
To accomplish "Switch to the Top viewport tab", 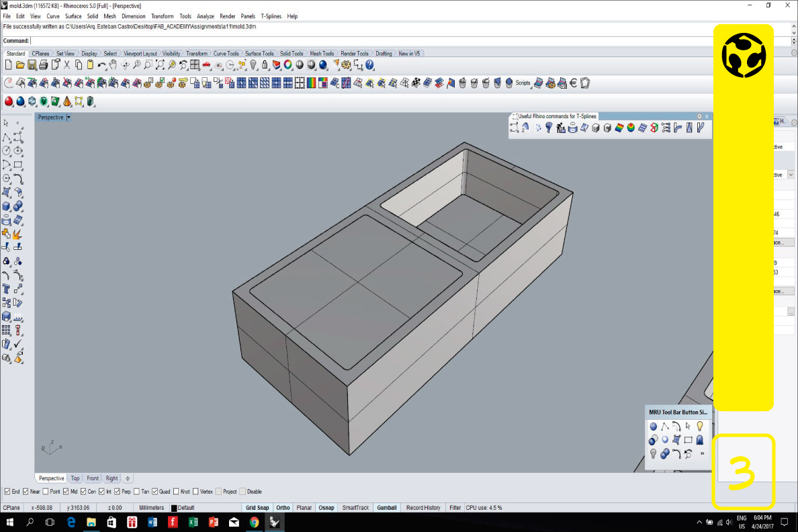I will click(x=75, y=478).
